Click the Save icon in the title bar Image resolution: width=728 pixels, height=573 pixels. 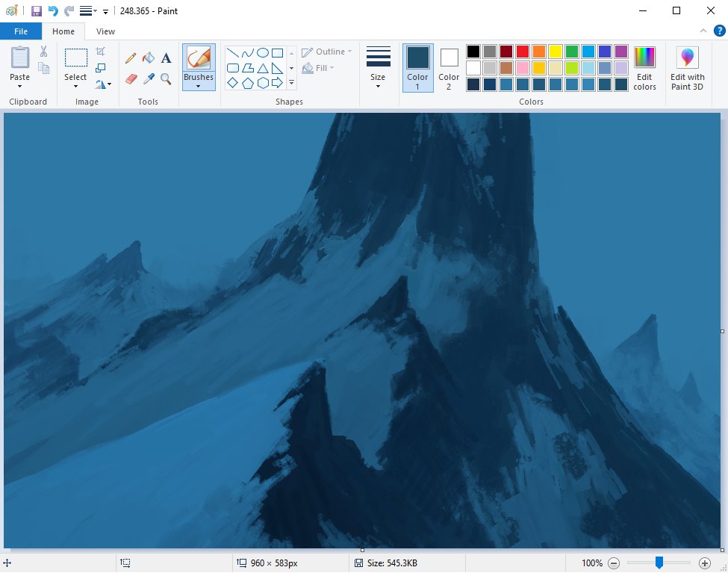coord(37,11)
